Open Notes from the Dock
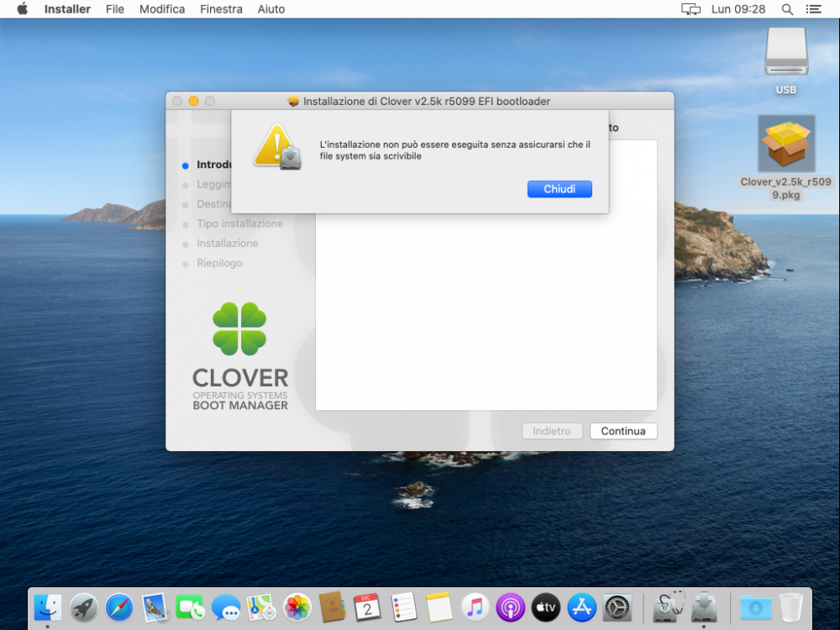The width and height of the screenshot is (840, 630). (438, 607)
